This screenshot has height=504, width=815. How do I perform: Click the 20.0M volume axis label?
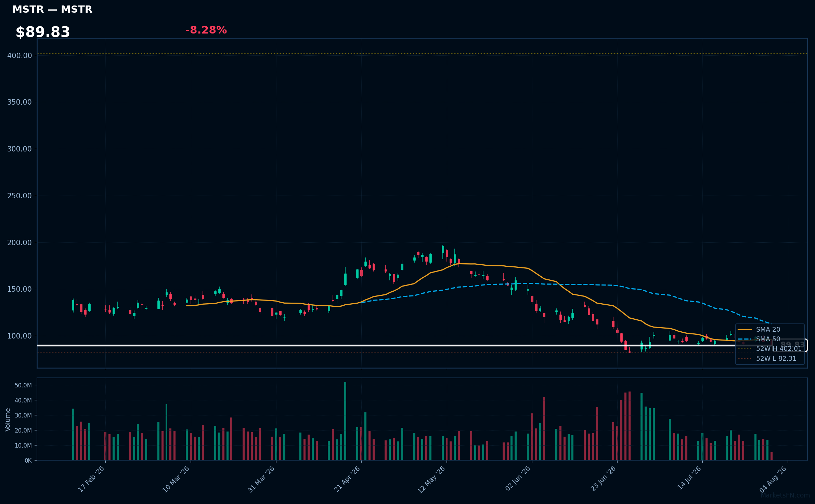click(23, 430)
